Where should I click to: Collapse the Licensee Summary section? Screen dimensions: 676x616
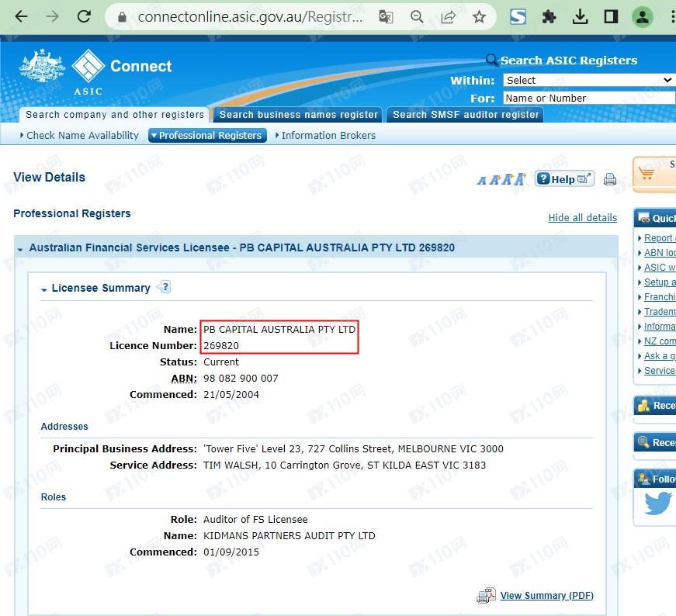43,289
